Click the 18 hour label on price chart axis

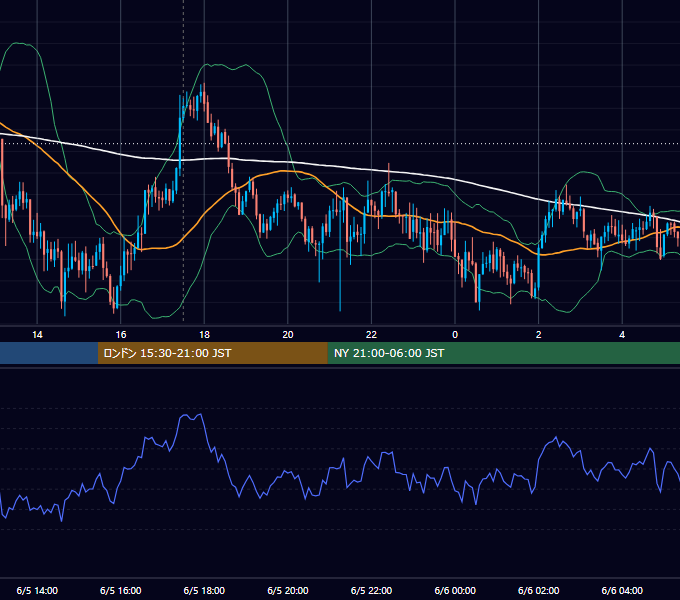(x=204, y=335)
